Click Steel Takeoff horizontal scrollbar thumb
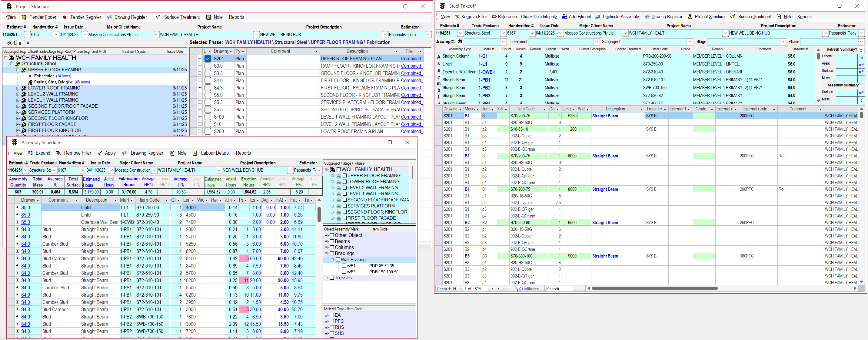Viewport: 868px width, 340px height. point(654,288)
